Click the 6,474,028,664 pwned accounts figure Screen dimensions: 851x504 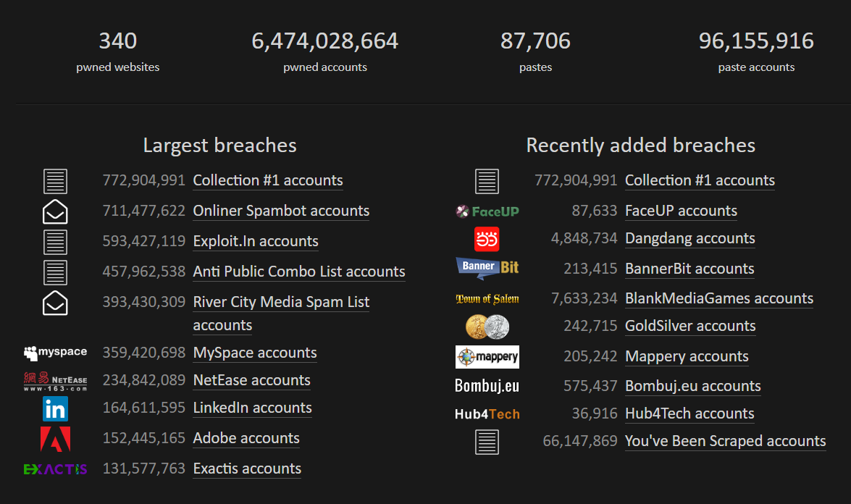tap(325, 41)
